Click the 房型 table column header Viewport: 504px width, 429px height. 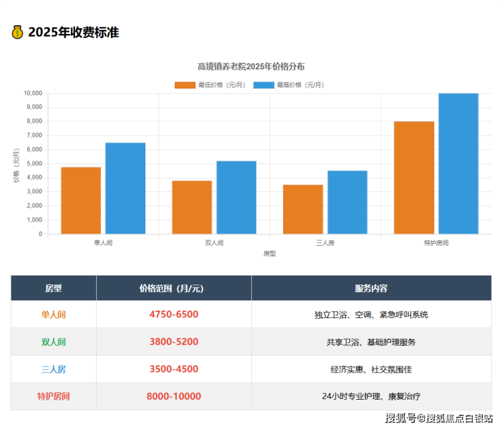(53, 288)
